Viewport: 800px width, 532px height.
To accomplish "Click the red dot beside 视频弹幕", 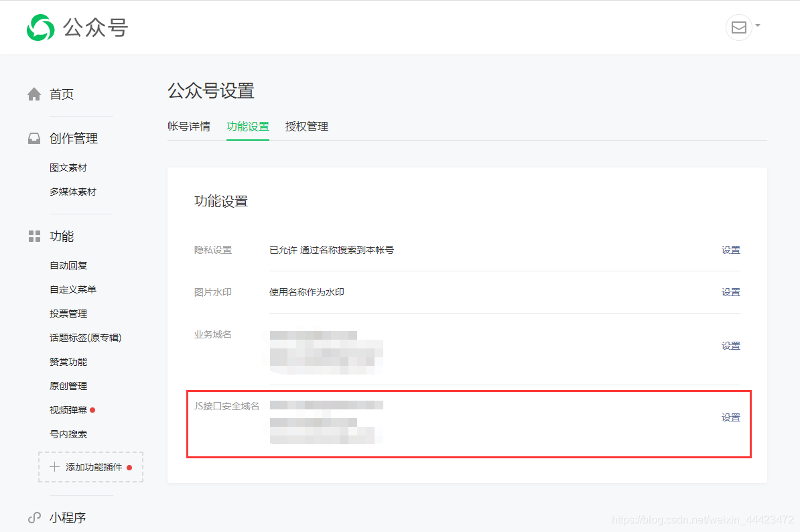I will click(x=92, y=408).
